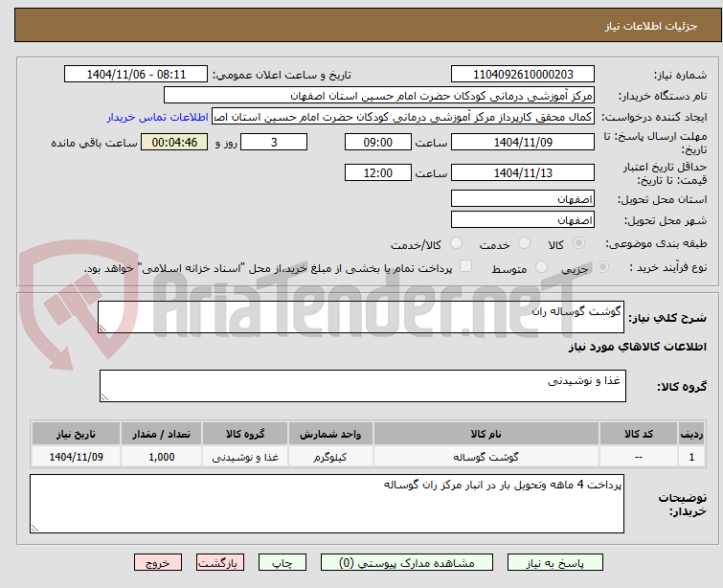Click the response deadline date 1404/11/09 field
The image size is (723, 588).
tap(523, 142)
